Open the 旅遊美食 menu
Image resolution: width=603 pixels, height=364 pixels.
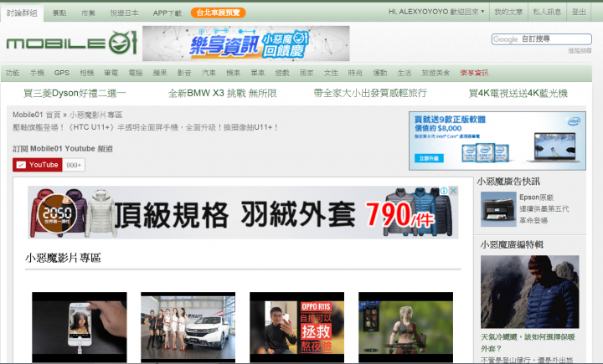pos(435,73)
